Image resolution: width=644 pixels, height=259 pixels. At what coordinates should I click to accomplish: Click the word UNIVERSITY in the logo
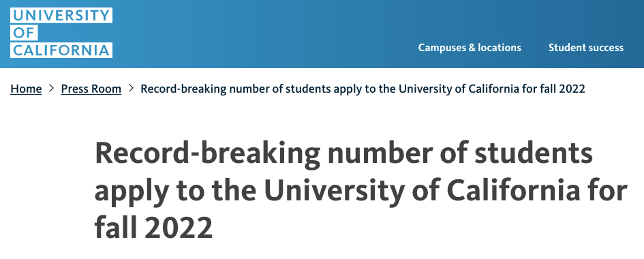61,15
